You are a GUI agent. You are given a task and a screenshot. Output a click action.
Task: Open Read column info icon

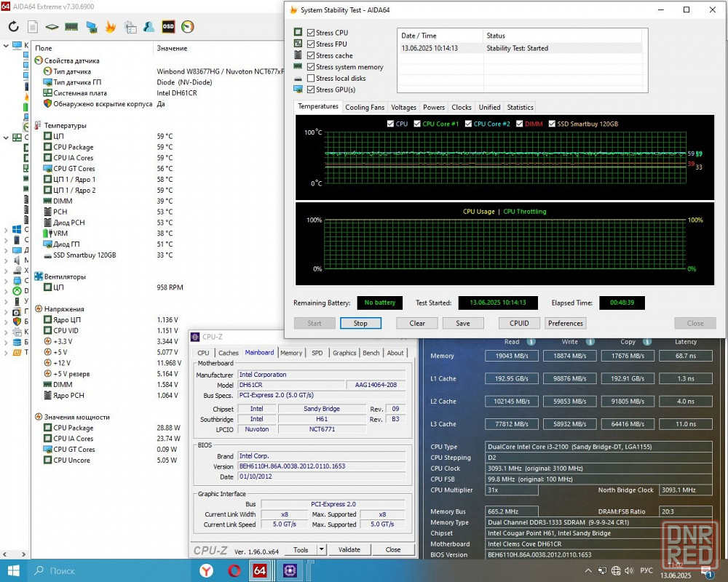tap(531, 342)
